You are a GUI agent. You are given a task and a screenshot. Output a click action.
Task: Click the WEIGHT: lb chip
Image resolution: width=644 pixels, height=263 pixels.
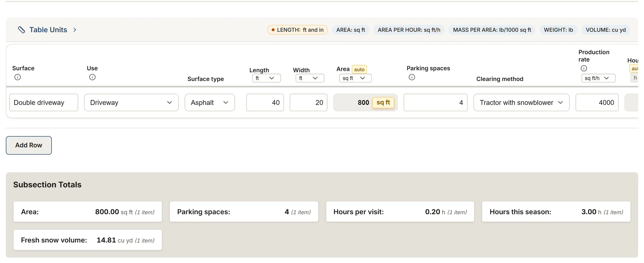(x=558, y=30)
